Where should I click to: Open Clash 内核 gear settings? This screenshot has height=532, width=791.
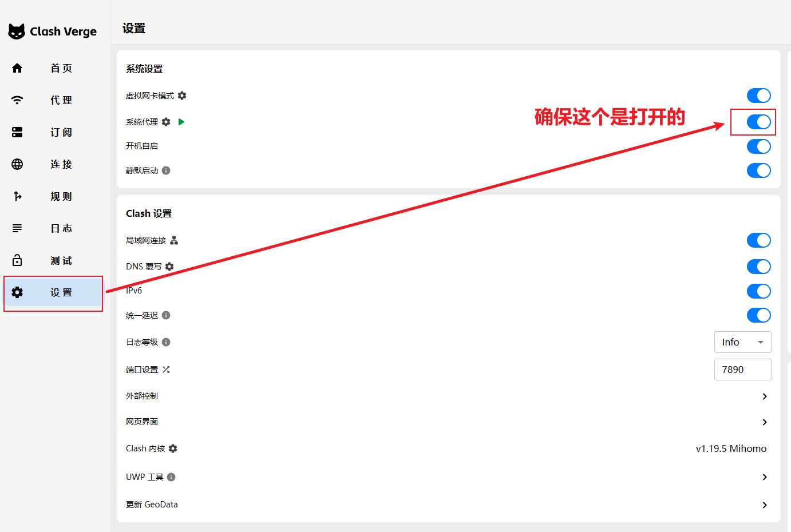pos(173,448)
